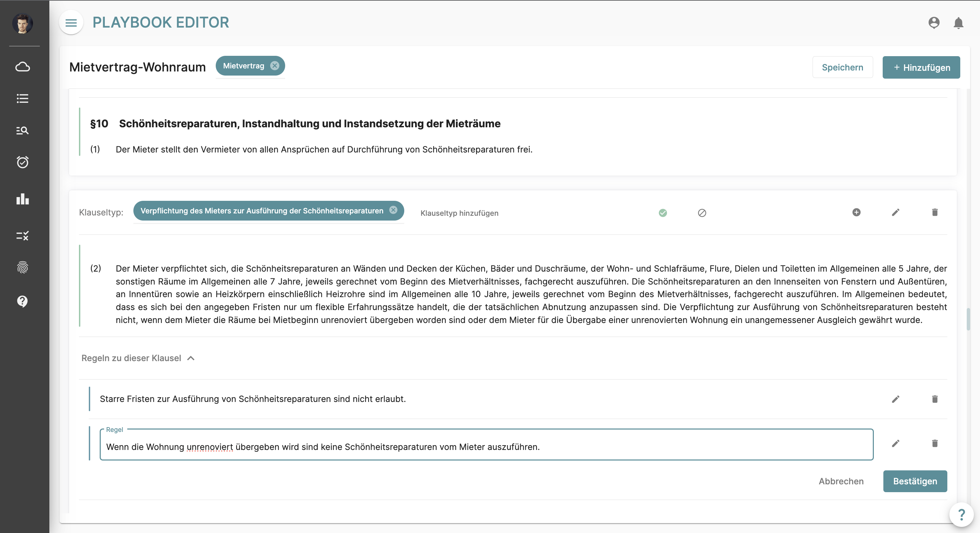The image size is (980, 533).
Task: Open the notifications bell
Action: click(958, 23)
